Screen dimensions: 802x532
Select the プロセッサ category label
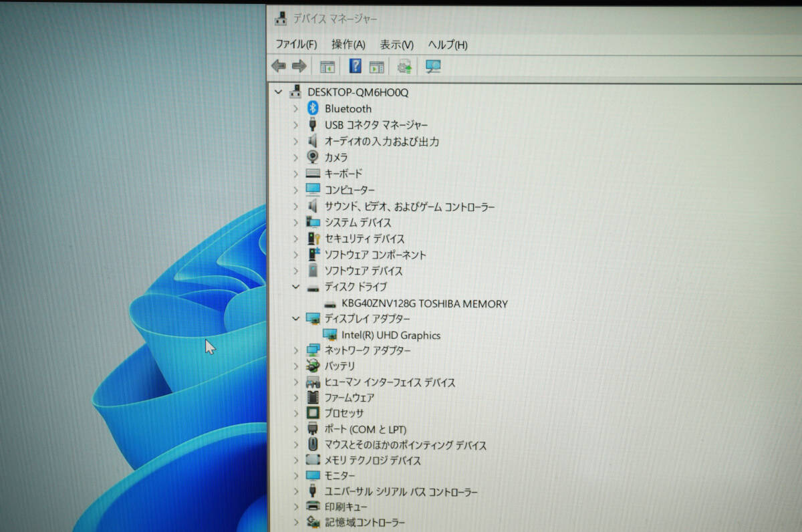click(x=344, y=413)
